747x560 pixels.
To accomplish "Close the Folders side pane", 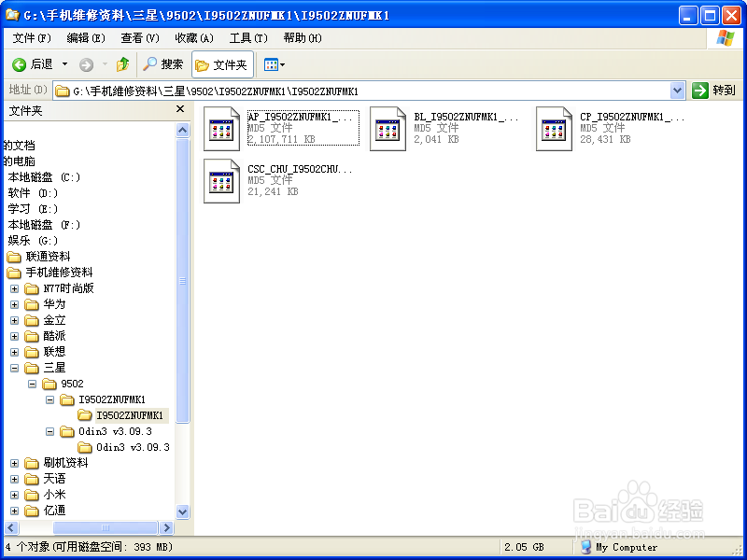I will 180,109.
